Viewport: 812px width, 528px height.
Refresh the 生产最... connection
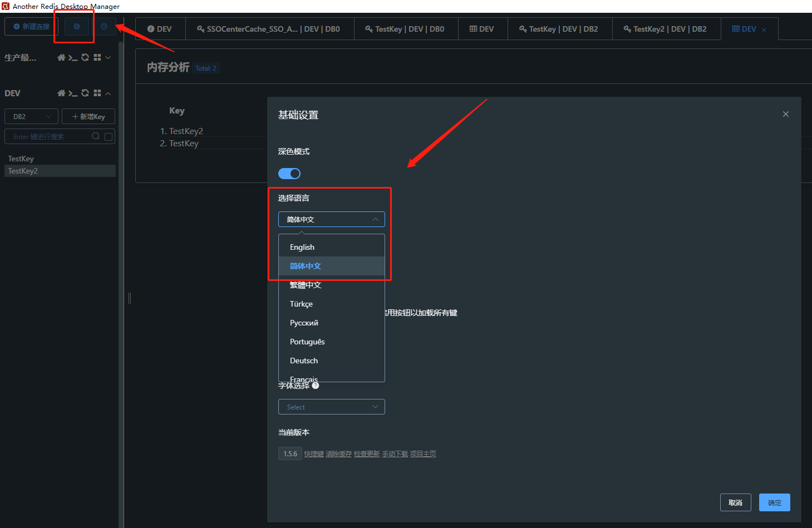(x=85, y=57)
